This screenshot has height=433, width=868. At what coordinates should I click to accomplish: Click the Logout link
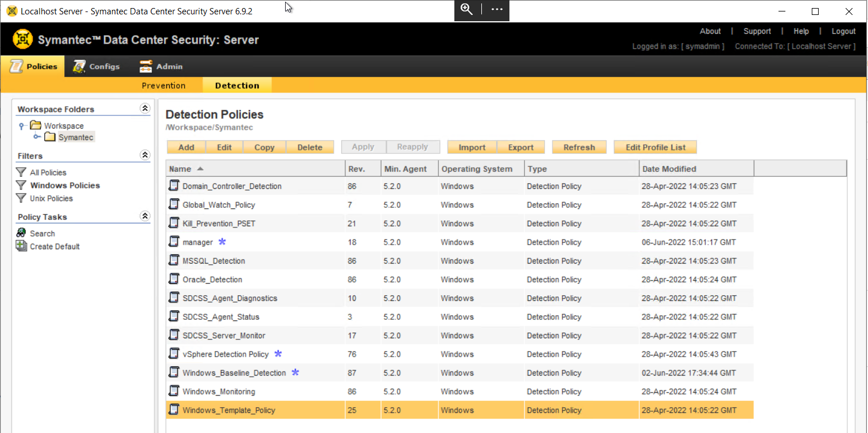pyautogui.click(x=843, y=32)
